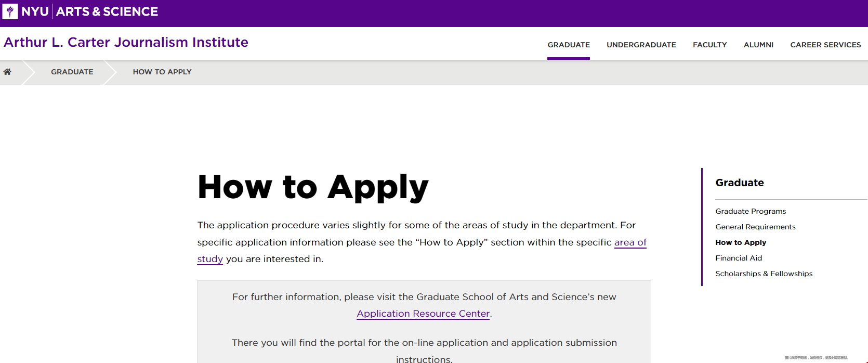868x363 pixels.
Task: Open Graduate Programs in sidebar
Action: (x=751, y=211)
